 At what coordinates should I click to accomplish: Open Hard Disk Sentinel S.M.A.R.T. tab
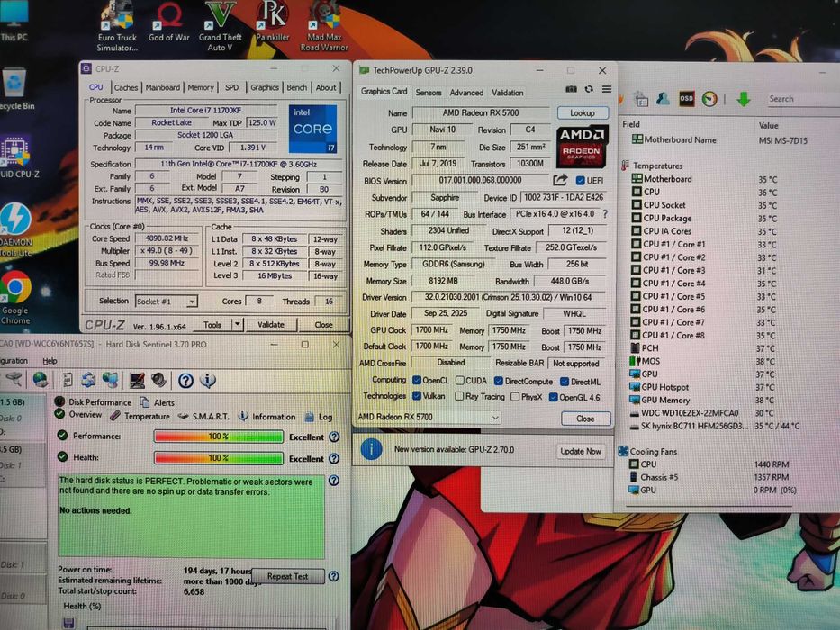click(204, 416)
